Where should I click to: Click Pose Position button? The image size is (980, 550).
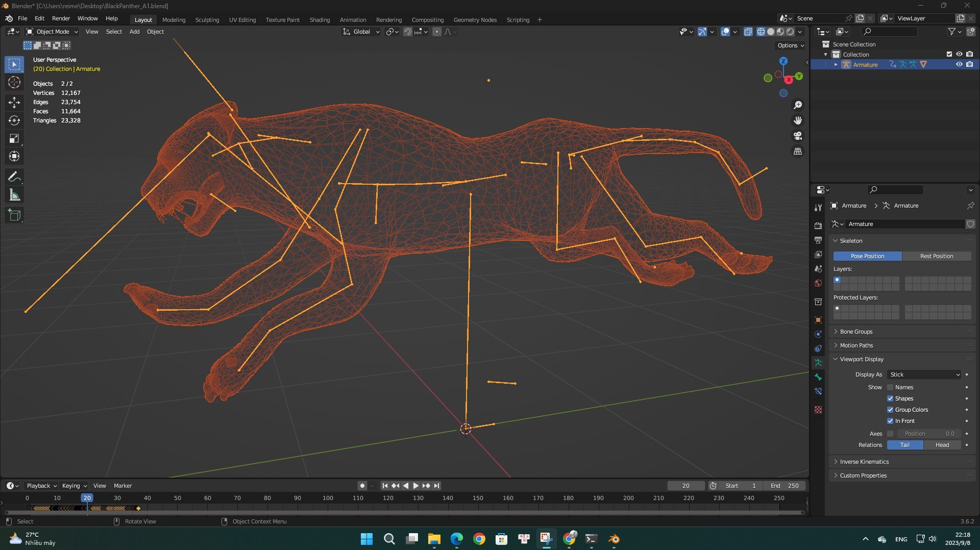pyautogui.click(x=867, y=256)
